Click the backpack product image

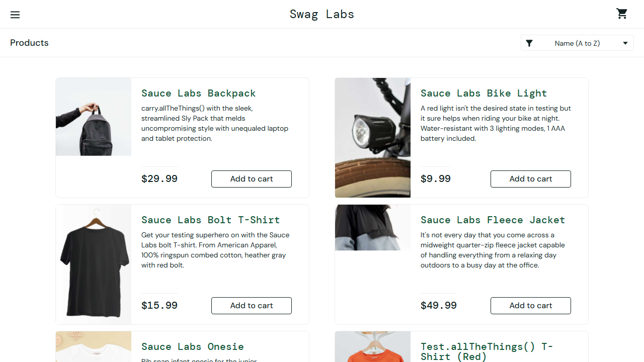click(x=94, y=117)
